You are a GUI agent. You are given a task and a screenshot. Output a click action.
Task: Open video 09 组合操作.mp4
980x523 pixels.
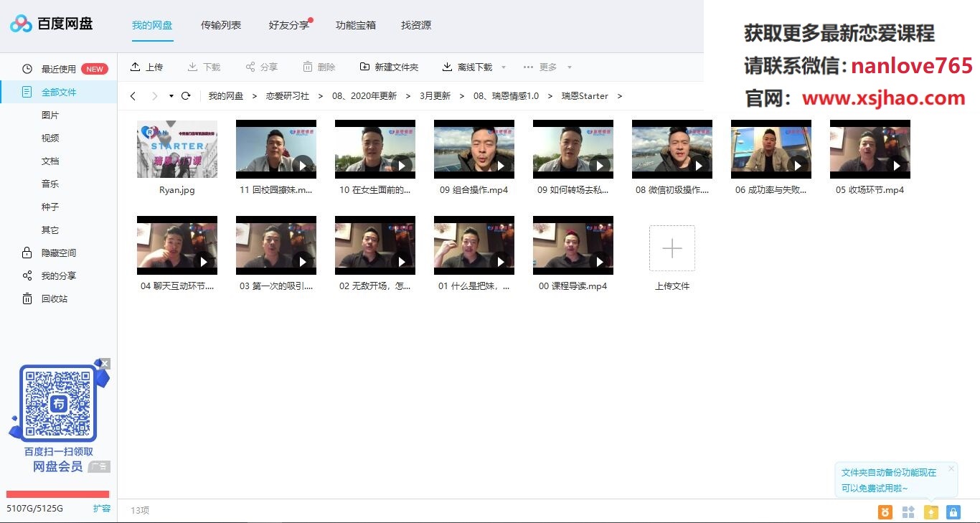pyautogui.click(x=474, y=149)
